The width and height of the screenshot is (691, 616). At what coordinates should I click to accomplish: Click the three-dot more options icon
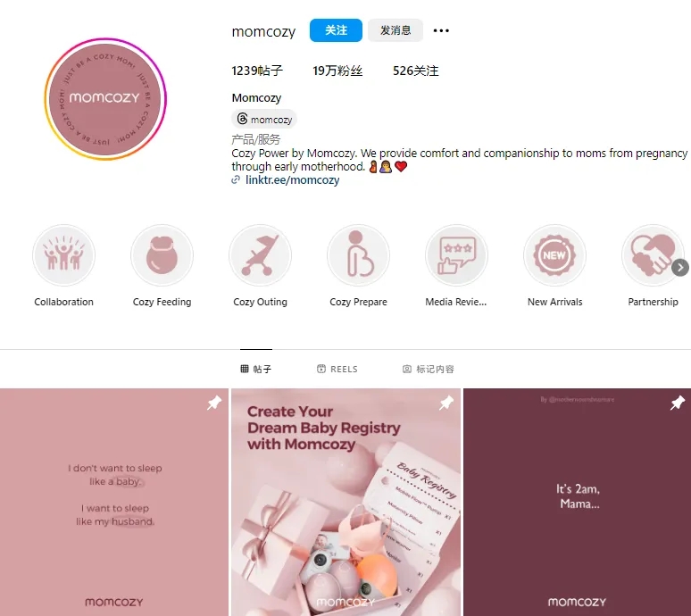pyautogui.click(x=441, y=30)
